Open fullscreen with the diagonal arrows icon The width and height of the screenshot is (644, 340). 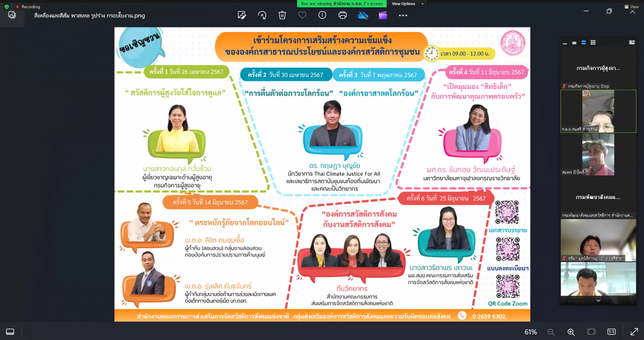(x=634, y=332)
